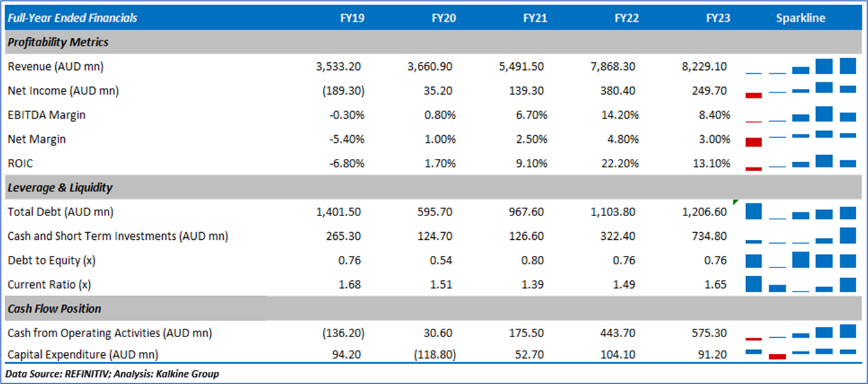
Task: Click the FY23 column header
Action: coord(718,18)
